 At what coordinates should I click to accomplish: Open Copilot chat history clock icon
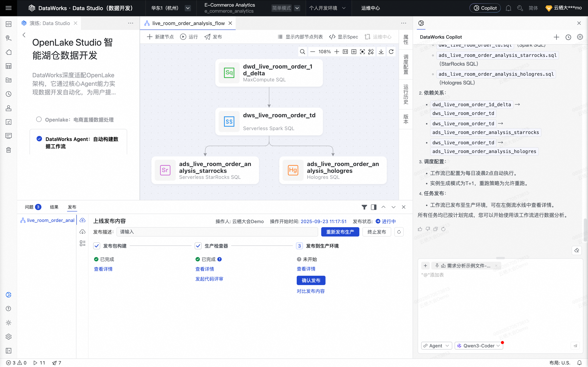[x=568, y=37]
